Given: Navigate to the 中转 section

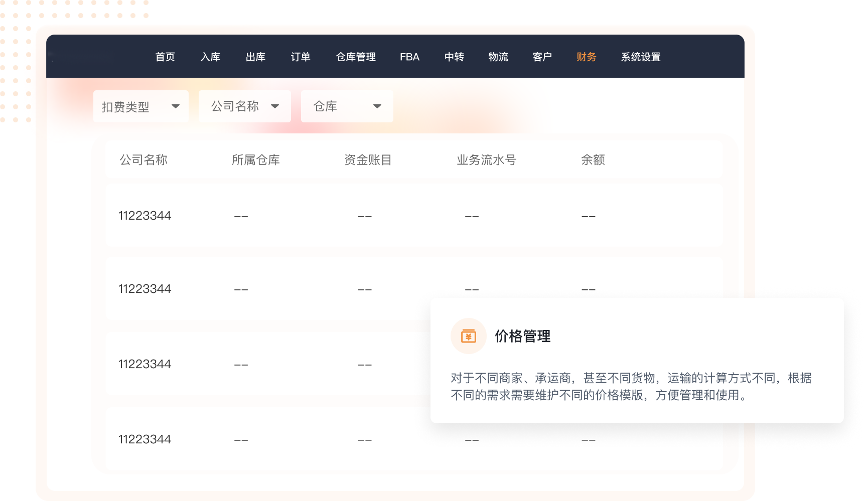Looking at the screenshot, I should point(454,57).
